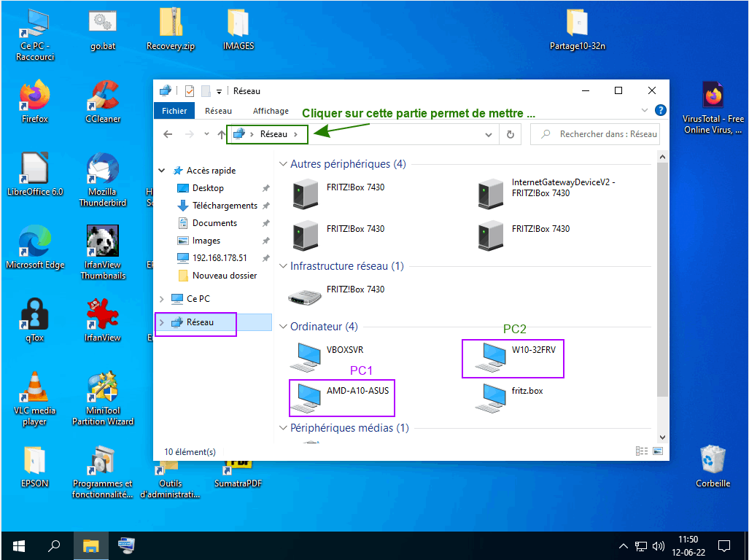This screenshot has height=560, width=749.
Task: Select Ce PC - Raccourci icon
Action: 35,35
